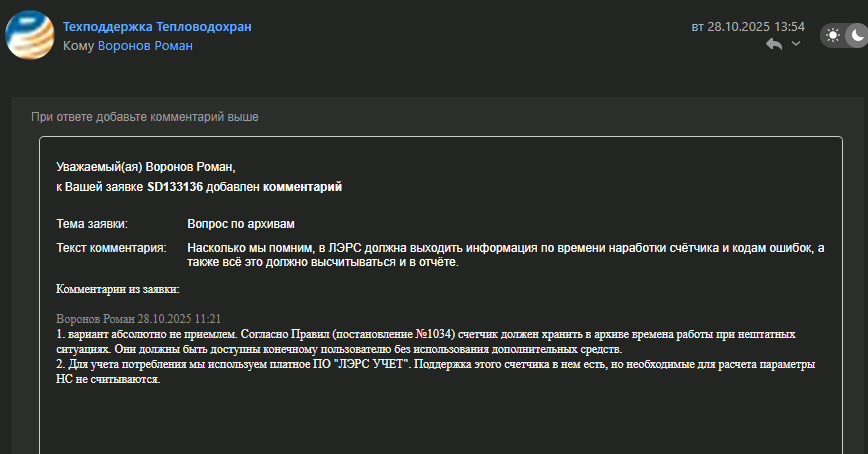
Task: Click the message date вт 28.10.2025 13:54
Action: tap(748, 26)
